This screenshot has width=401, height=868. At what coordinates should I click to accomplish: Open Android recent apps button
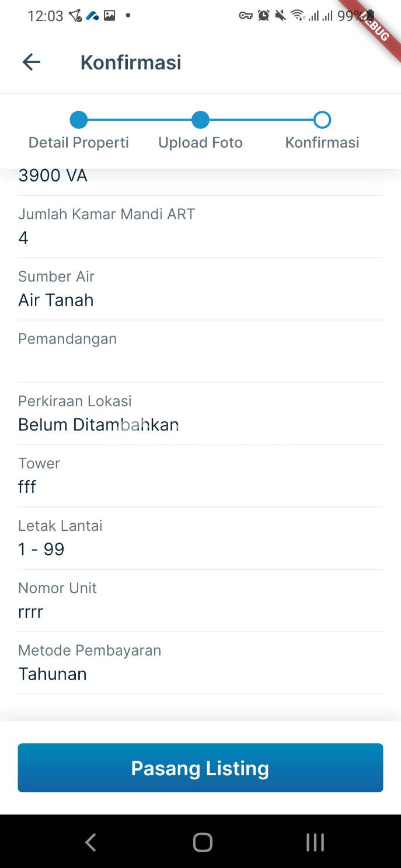click(x=315, y=842)
